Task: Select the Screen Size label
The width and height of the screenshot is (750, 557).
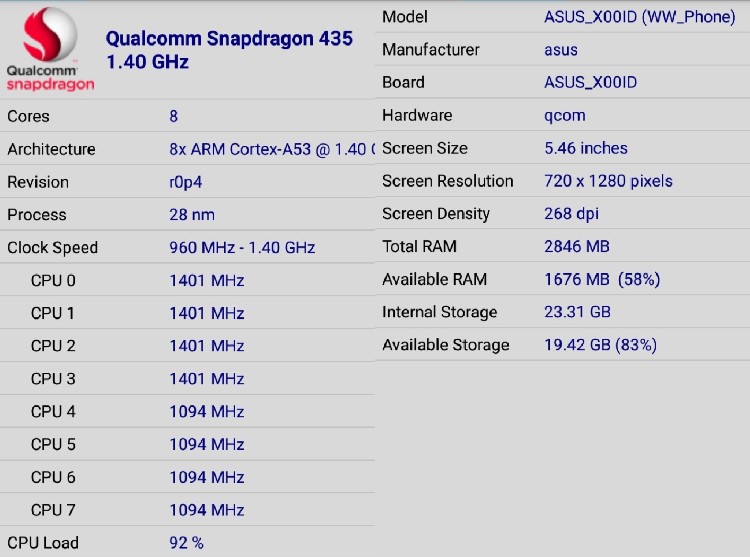Action: [425, 148]
